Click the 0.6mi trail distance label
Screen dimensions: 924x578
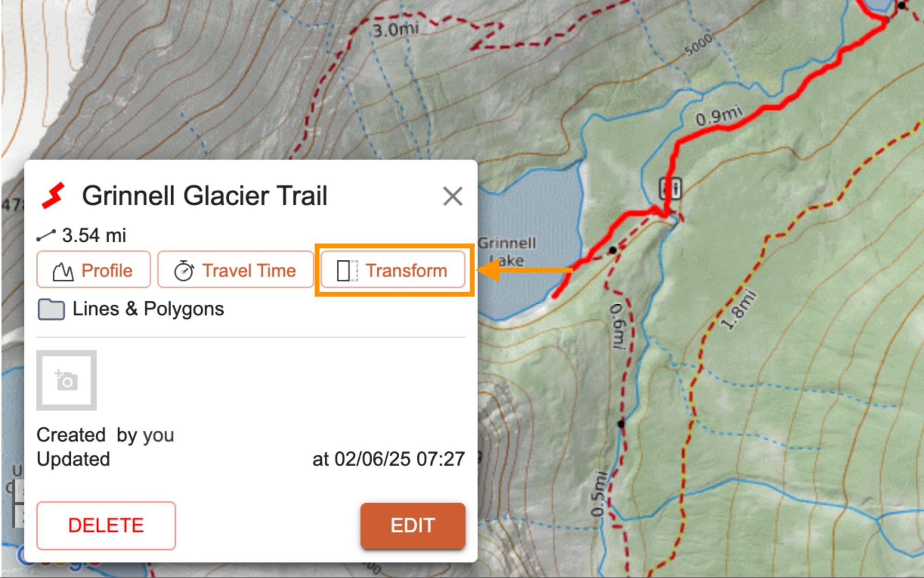click(x=618, y=326)
